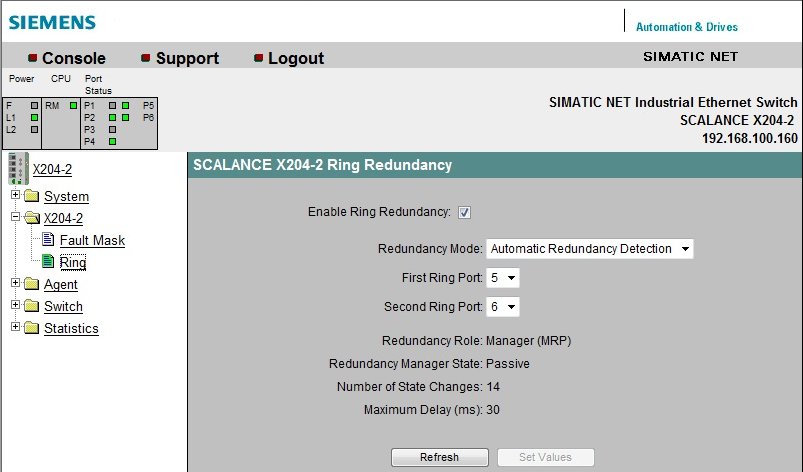Open the Second Ring Port dropdown
The width and height of the screenshot is (803, 472).
pos(502,307)
